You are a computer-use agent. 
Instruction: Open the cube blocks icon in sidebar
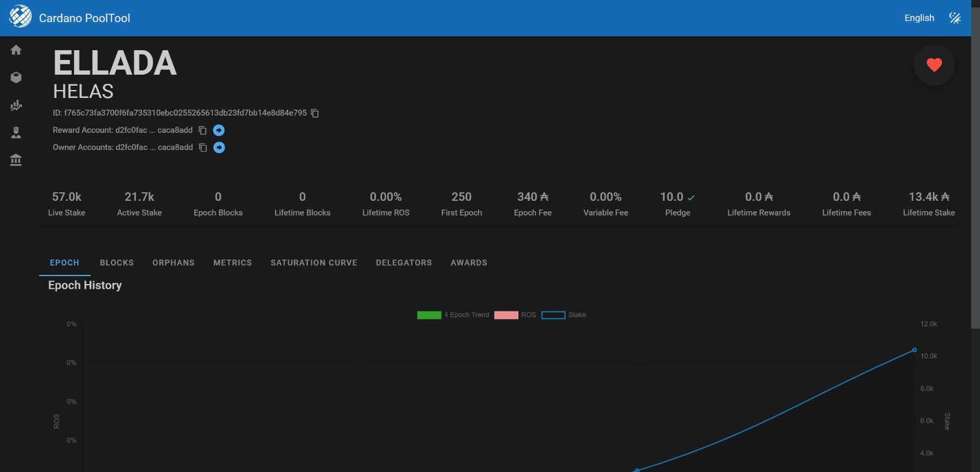[x=16, y=77]
